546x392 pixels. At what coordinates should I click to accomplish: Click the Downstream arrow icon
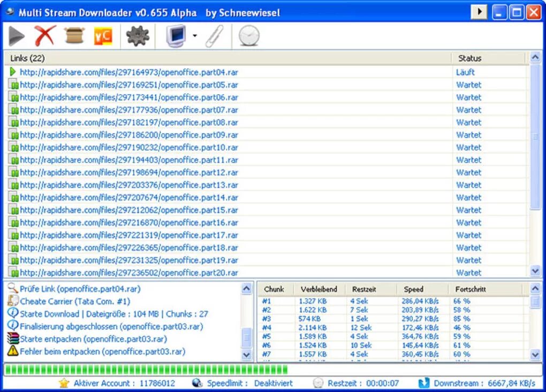tap(424, 383)
